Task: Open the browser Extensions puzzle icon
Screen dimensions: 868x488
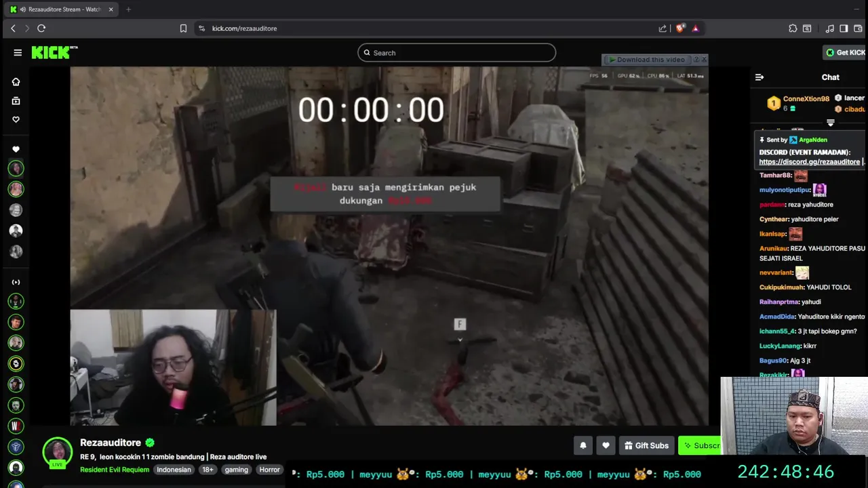Action: pyautogui.click(x=793, y=28)
